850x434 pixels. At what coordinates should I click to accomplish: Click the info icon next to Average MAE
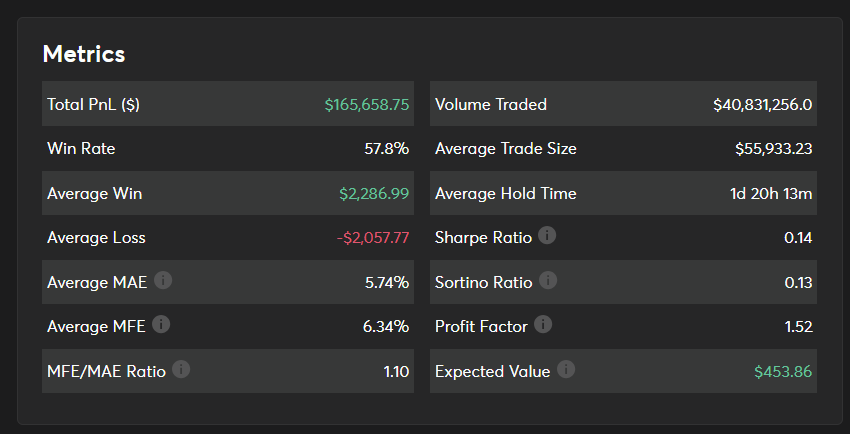point(163,281)
